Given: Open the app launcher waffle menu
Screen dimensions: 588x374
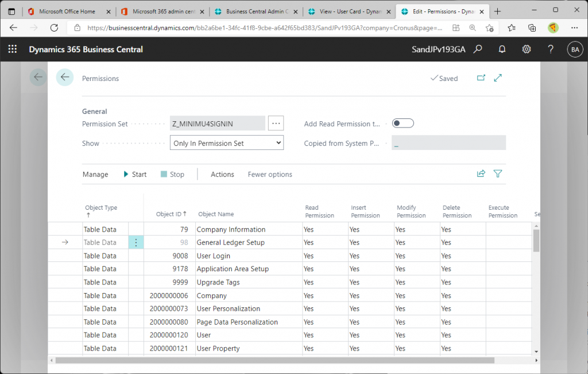Looking at the screenshot, I should pos(13,49).
